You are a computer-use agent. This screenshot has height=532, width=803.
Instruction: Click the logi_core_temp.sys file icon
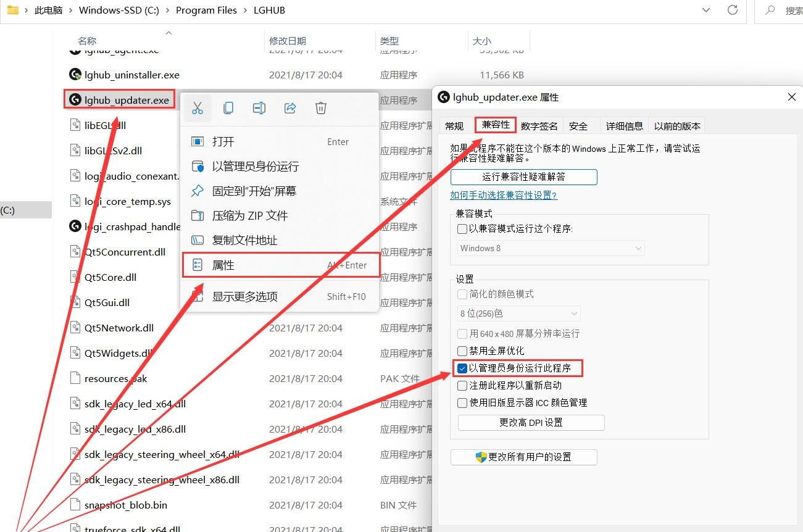[75, 201]
